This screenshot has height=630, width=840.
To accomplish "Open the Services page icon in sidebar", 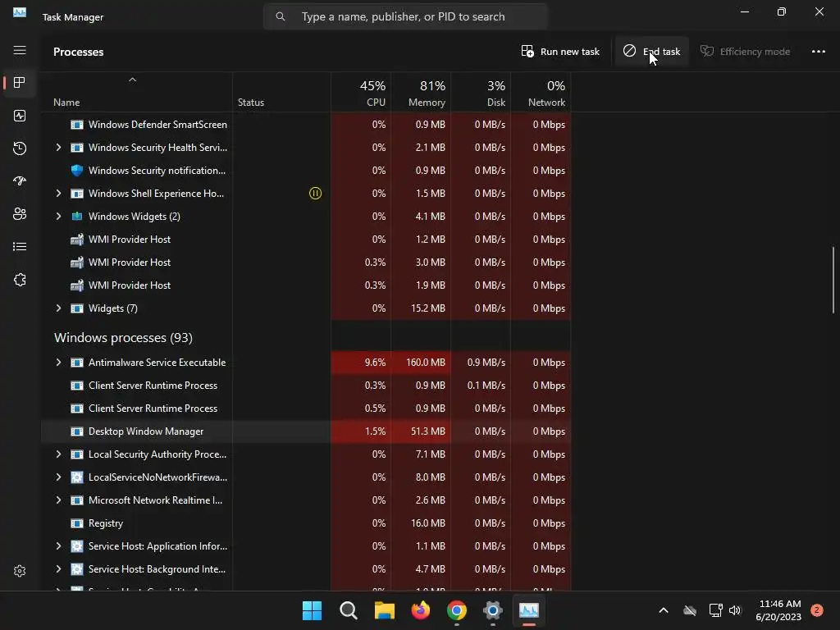I will tap(20, 280).
